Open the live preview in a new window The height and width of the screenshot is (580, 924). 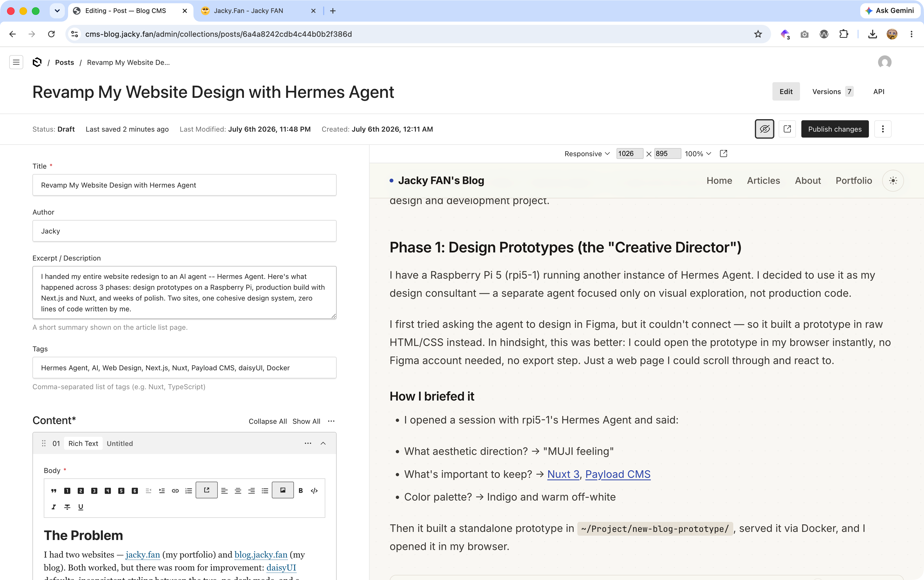[724, 154]
